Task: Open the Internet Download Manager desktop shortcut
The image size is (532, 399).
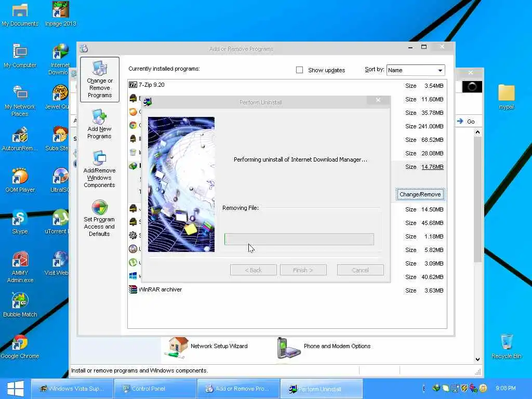Action: [58, 60]
